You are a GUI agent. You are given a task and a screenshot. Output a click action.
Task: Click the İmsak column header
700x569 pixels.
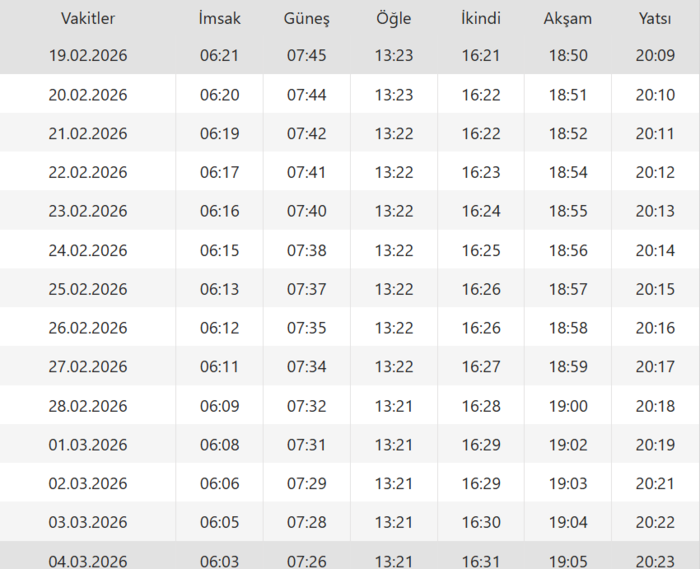click(x=220, y=19)
